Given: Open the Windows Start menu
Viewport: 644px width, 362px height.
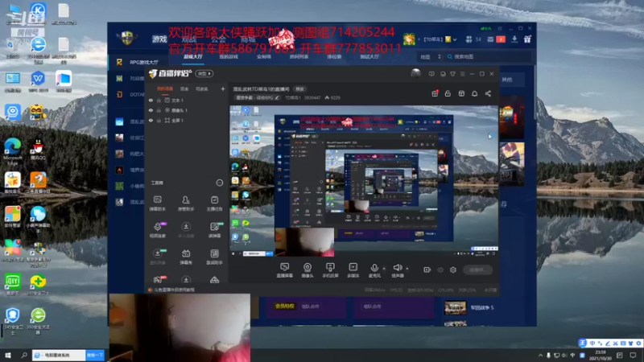Looking at the screenshot, I should tap(8, 355).
